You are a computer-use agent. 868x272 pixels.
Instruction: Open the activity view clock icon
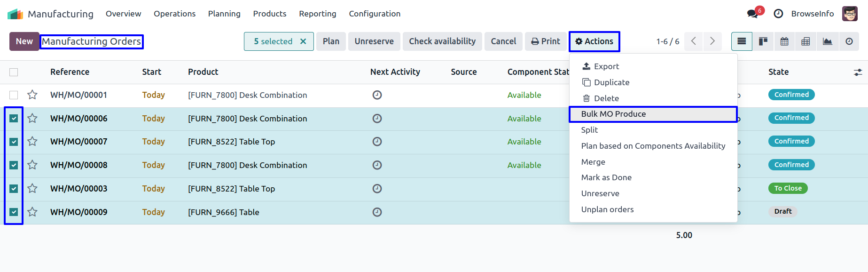click(849, 41)
